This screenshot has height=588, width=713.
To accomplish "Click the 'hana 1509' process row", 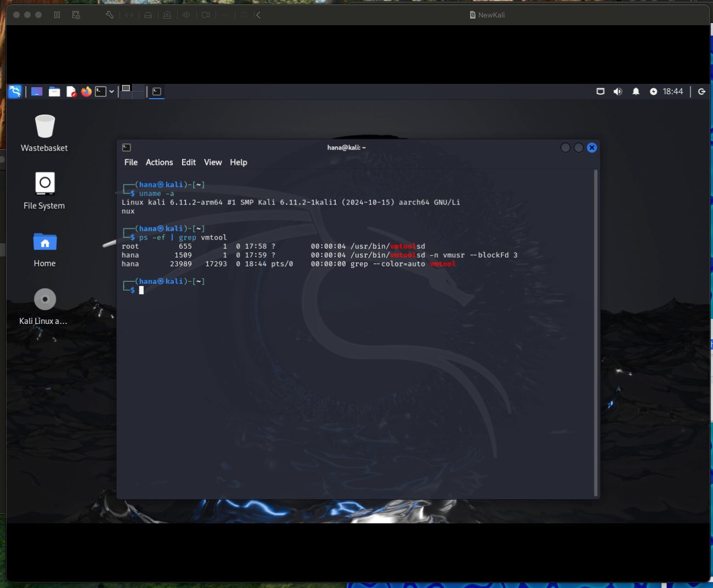I will coord(319,255).
